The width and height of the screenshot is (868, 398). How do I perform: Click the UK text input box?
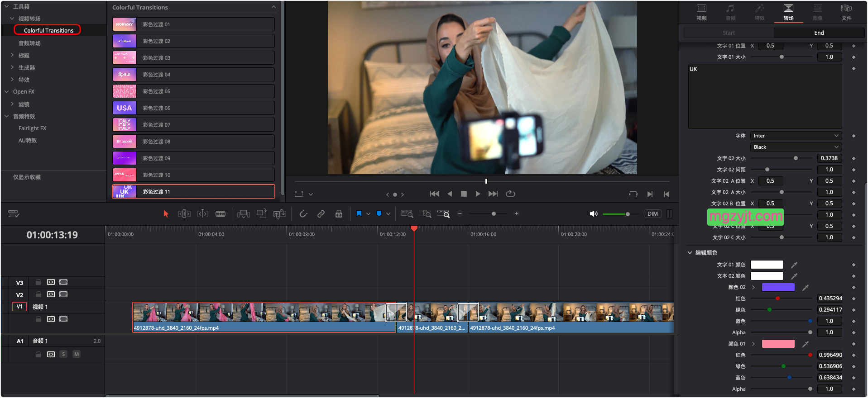point(765,96)
